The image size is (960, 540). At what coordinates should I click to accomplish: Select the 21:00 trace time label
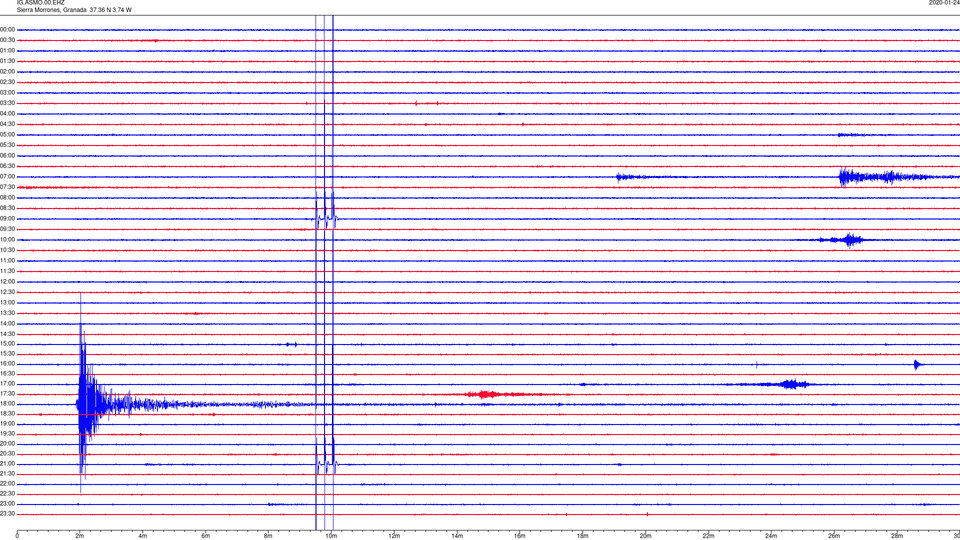[8, 464]
